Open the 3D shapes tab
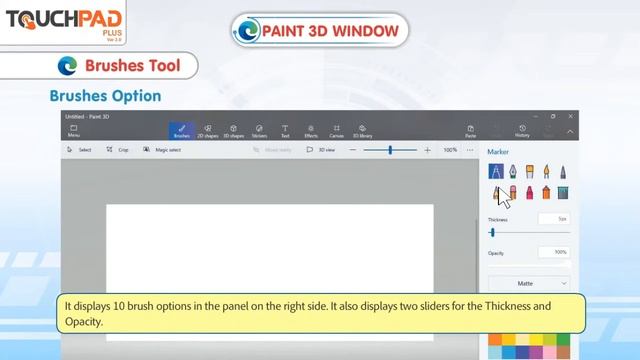The width and height of the screenshot is (640, 360). click(233, 131)
